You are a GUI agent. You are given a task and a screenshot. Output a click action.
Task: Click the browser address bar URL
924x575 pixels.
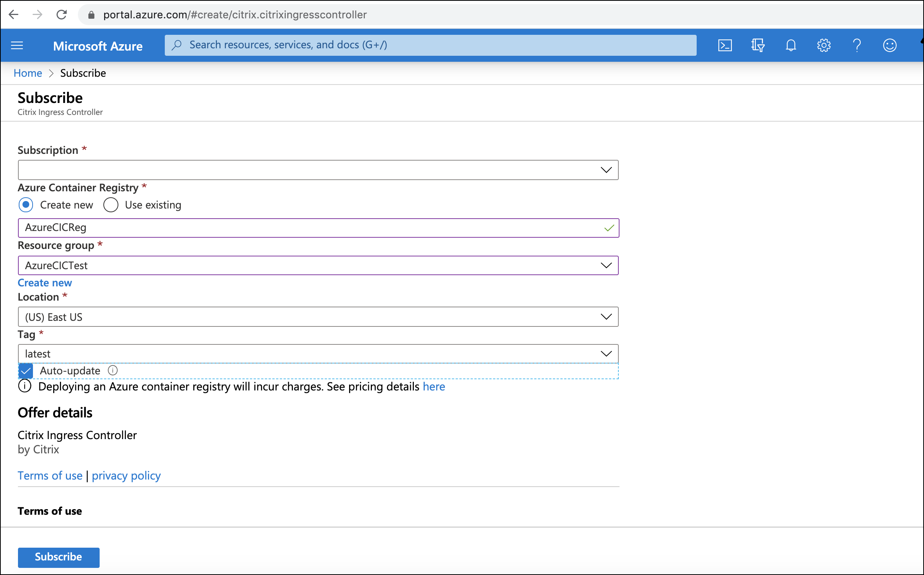pos(235,15)
